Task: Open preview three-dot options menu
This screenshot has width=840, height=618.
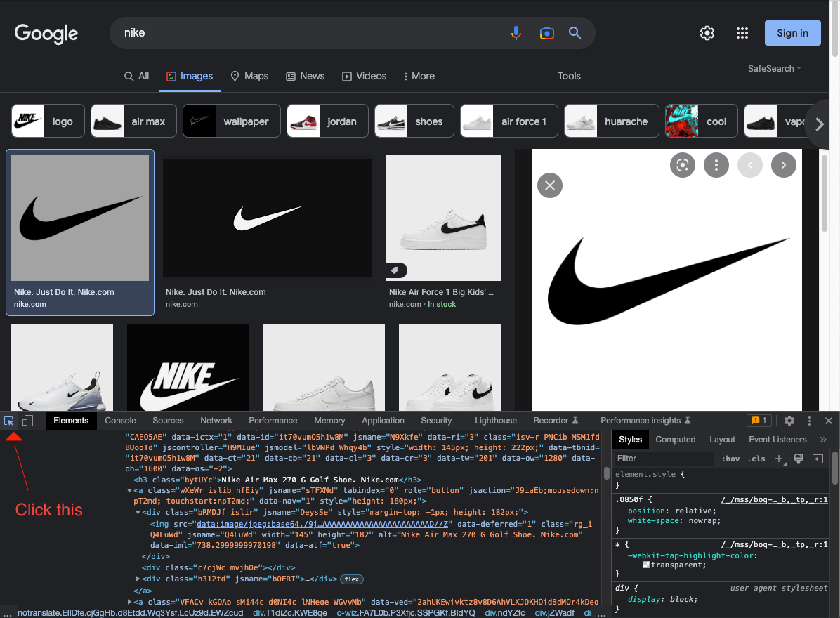Action: pyautogui.click(x=716, y=165)
